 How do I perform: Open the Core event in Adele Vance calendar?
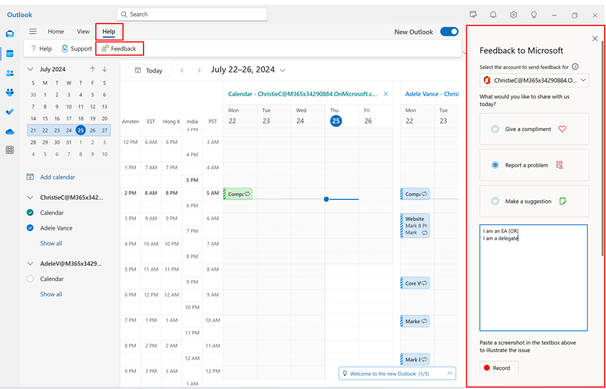(x=415, y=283)
